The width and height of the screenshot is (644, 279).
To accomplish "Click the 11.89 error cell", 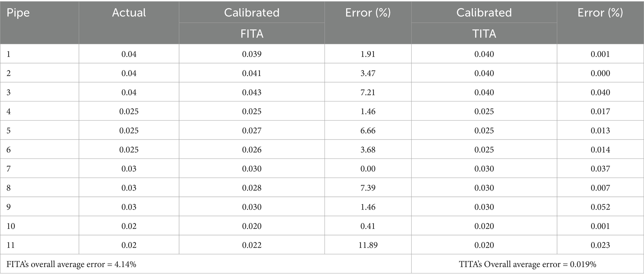I will point(368,245).
